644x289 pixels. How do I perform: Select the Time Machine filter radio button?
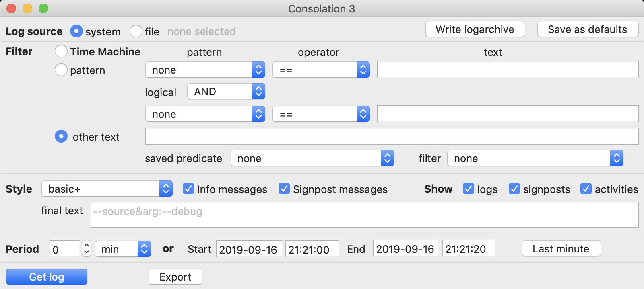61,51
